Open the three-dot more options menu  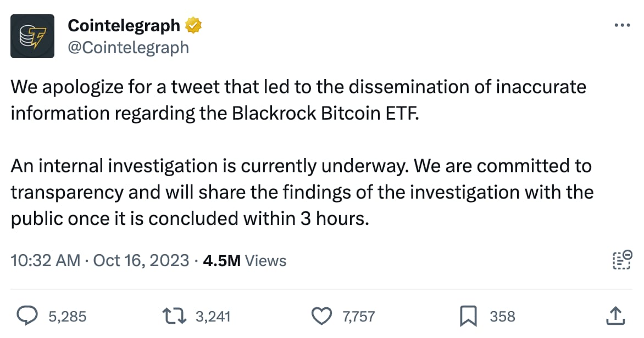(622, 25)
